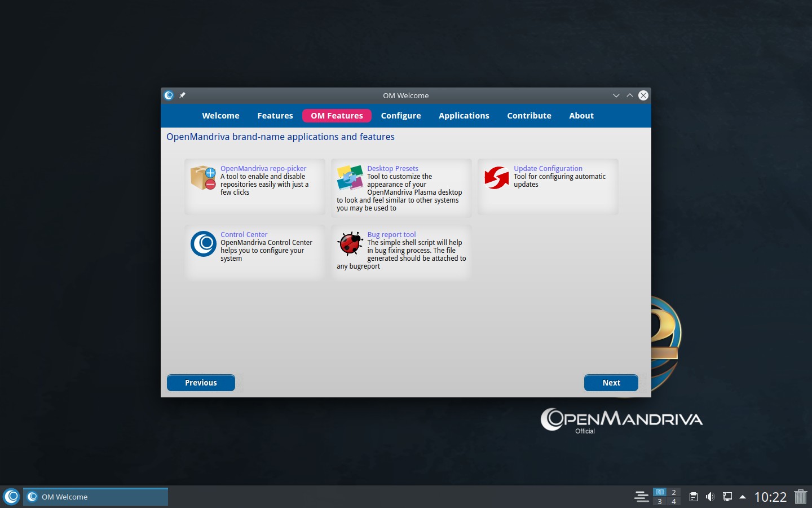Open the Bug report tool link
This screenshot has height=508, width=812.
tap(391, 234)
